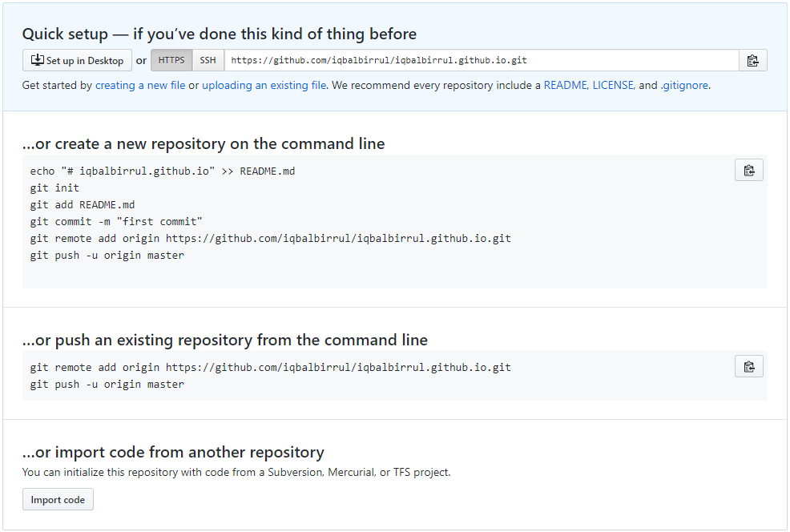This screenshot has width=790, height=532.
Task: Copy the create-new-repository command snippet
Action: tap(748, 170)
